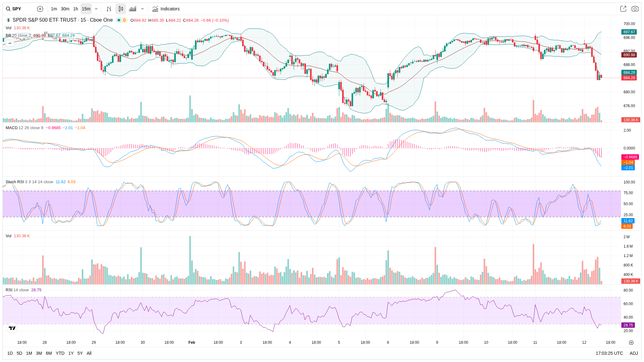Expand the chart style dropdown arrow
This screenshot has width=644, height=362.
click(x=142, y=9)
